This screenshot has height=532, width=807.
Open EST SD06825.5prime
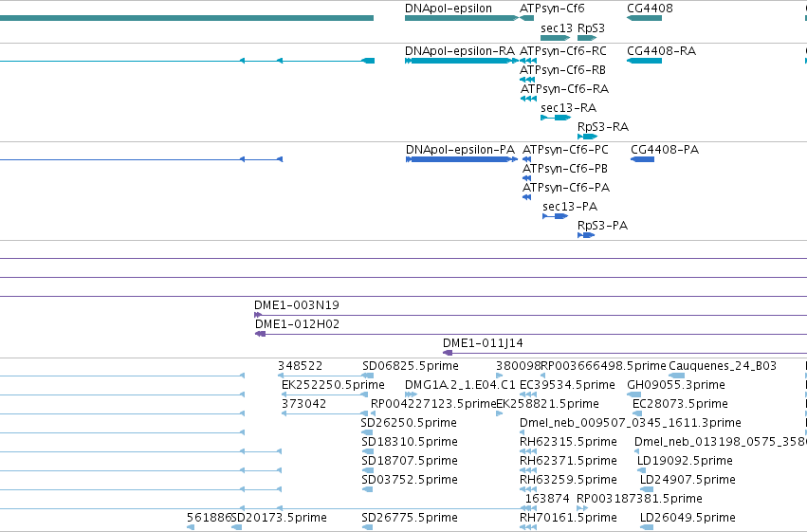pyautogui.click(x=411, y=366)
